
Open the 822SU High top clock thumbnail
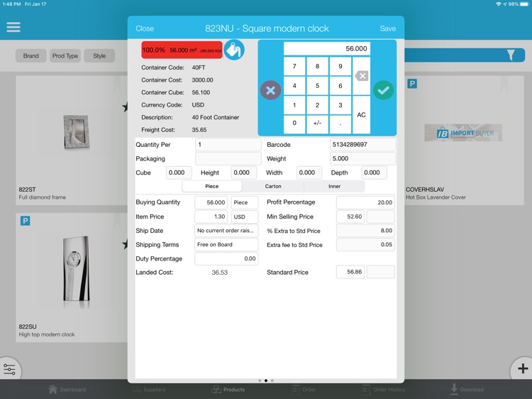77,268
